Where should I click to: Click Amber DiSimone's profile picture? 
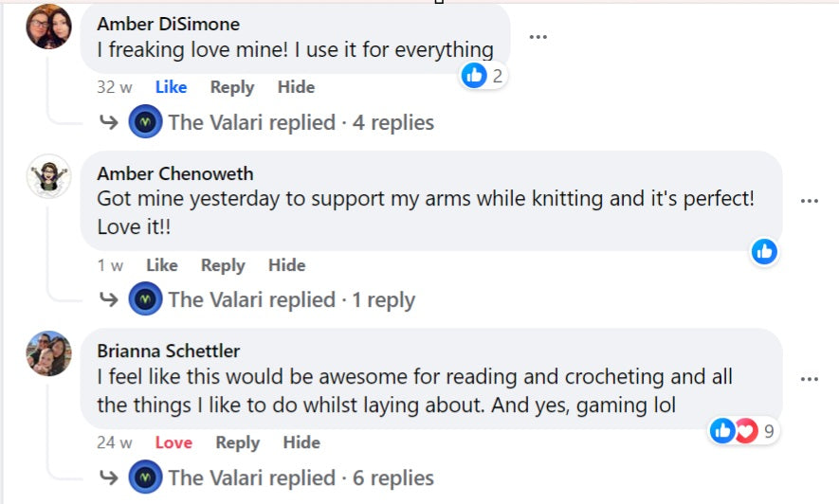coord(48,27)
